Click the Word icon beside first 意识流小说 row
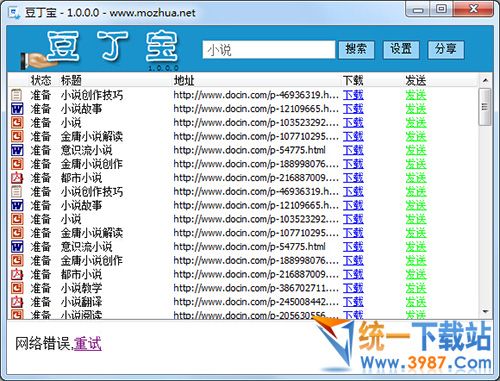Image resolution: width=500 pixels, height=381 pixels. coord(17,150)
